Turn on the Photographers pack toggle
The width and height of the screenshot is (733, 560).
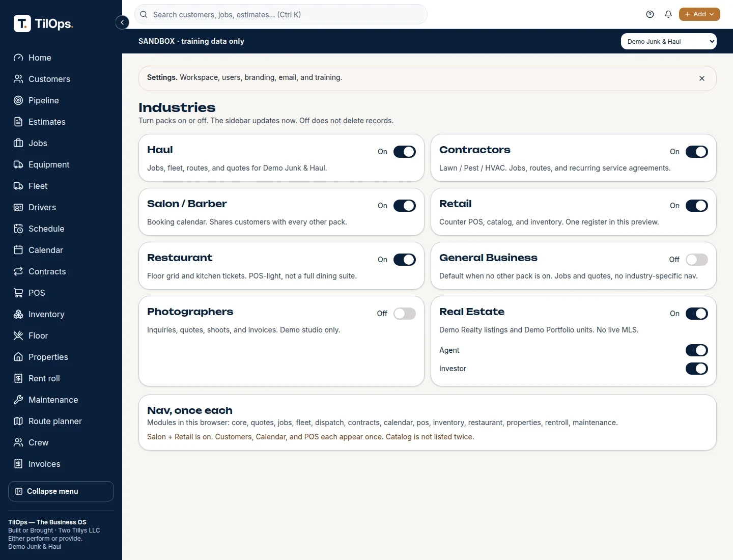[405, 314]
